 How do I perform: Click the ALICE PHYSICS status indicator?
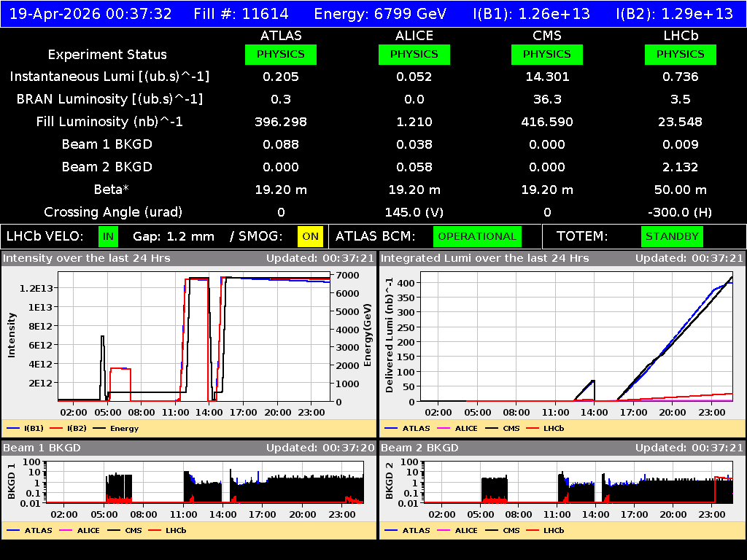click(x=414, y=54)
